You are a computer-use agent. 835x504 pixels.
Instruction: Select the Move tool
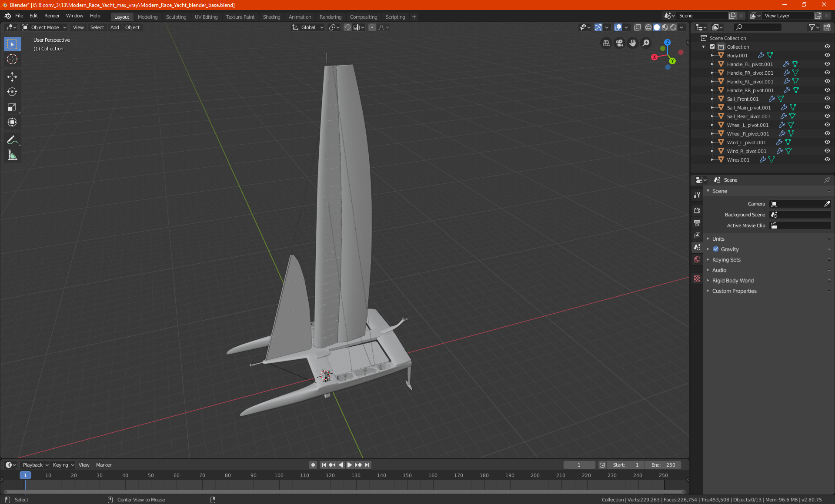(x=12, y=77)
